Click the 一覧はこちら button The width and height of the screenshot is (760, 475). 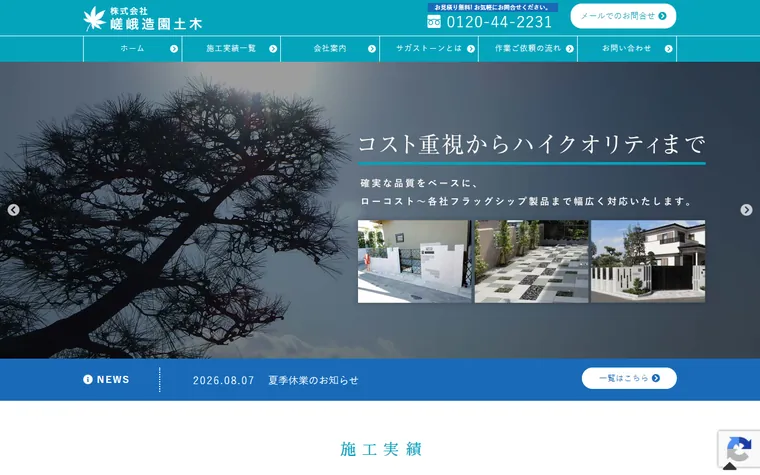629,378
